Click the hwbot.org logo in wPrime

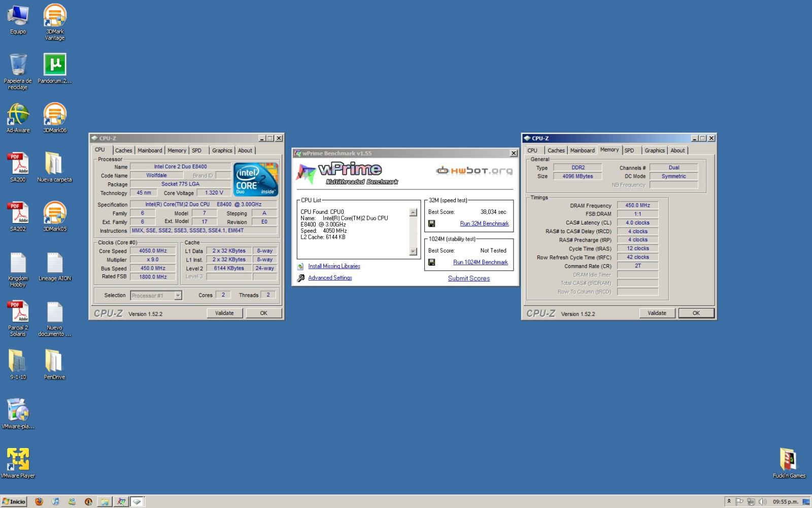tap(475, 171)
